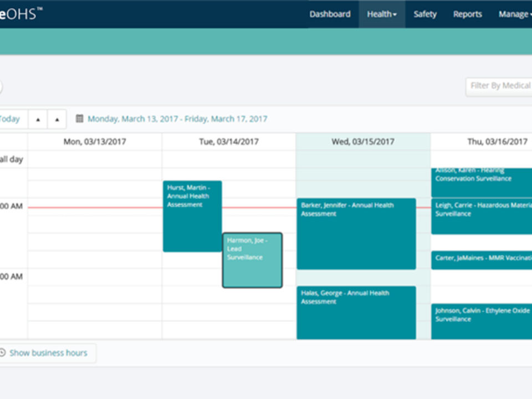Open the Reports menu item

(x=467, y=14)
